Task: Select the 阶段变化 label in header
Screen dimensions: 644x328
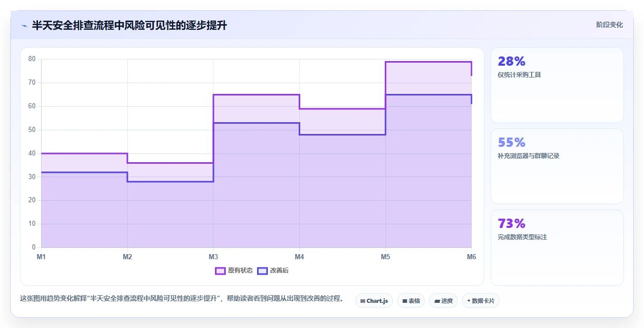Action: (610, 25)
